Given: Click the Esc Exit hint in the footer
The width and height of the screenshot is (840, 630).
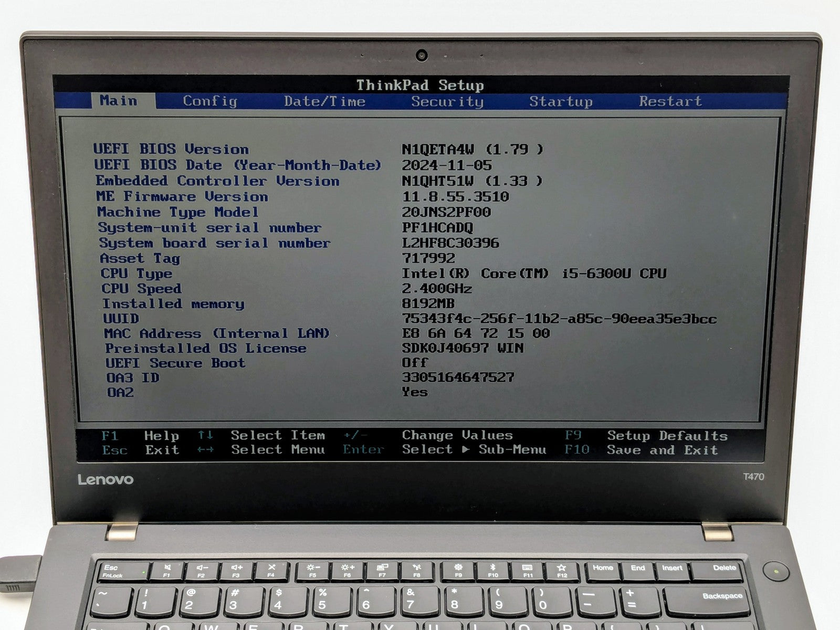Looking at the screenshot, I should pos(140,450).
